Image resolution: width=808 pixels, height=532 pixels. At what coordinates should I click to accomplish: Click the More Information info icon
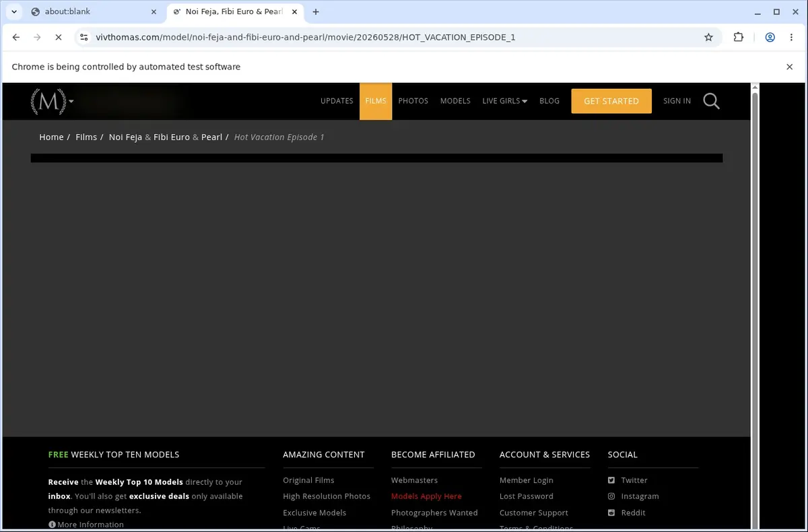coord(52,525)
